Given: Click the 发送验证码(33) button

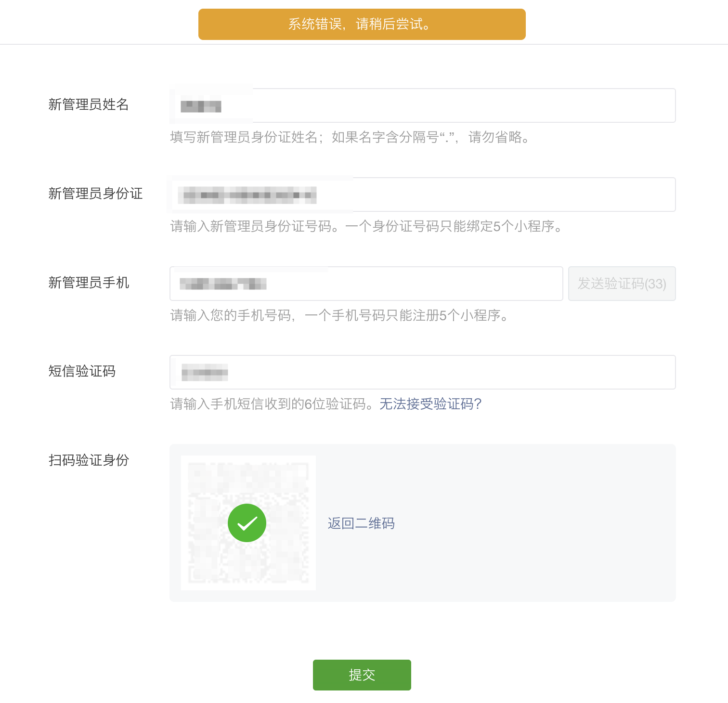Looking at the screenshot, I should tap(622, 284).
